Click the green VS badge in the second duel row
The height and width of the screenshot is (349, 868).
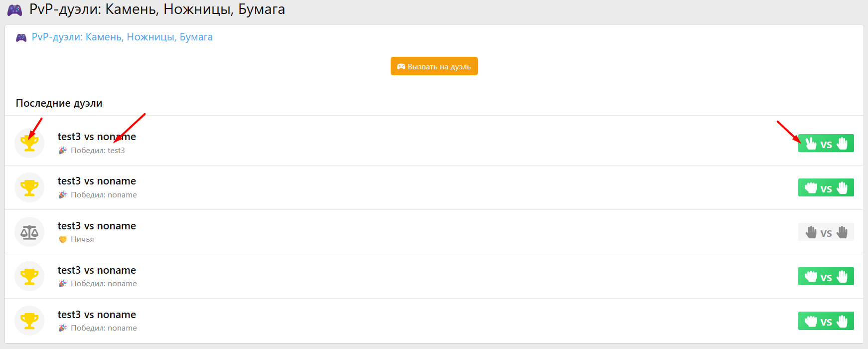tap(826, 188)
